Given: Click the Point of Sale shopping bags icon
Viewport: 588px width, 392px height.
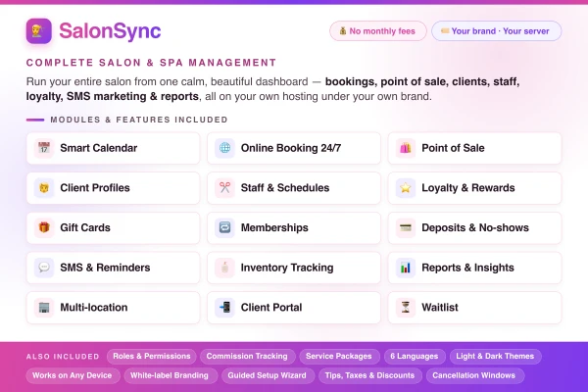Looking at the screenshot, I should coord(406,148).
